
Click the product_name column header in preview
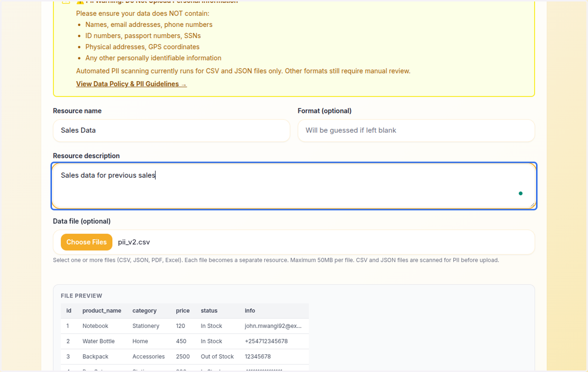click(x=102, y=311)
